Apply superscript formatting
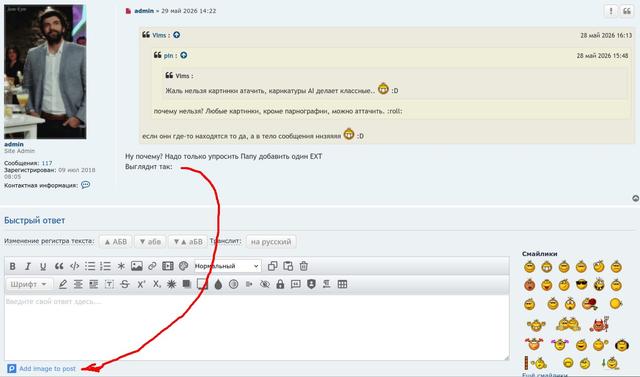The height and width of the screenshot is (377, 640). [x=141, y=284]
